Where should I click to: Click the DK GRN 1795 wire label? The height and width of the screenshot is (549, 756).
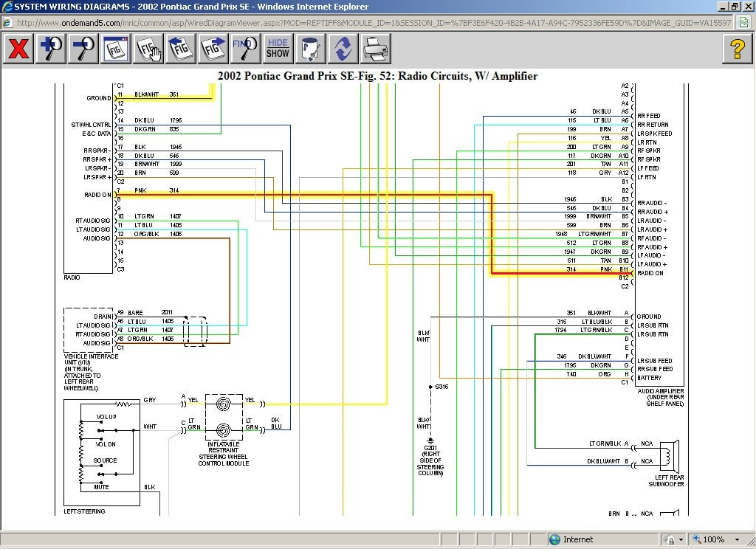[x=588, y=365]
